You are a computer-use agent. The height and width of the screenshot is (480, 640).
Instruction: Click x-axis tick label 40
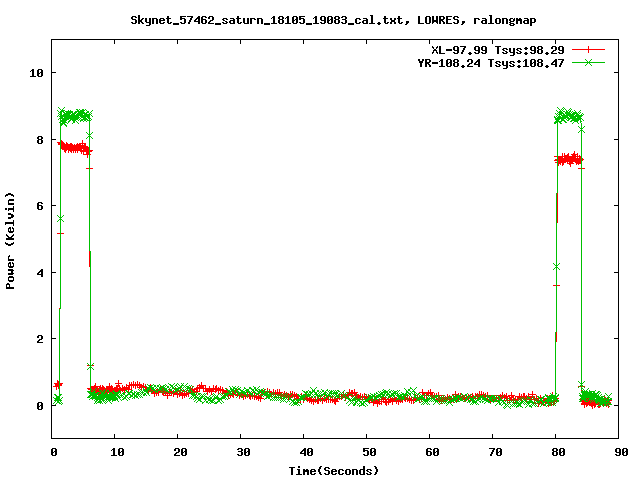306,452
